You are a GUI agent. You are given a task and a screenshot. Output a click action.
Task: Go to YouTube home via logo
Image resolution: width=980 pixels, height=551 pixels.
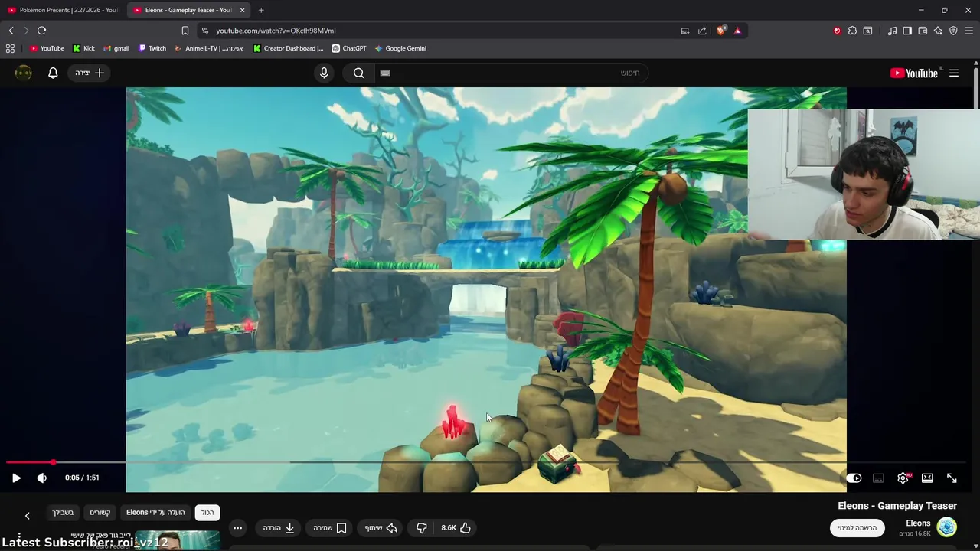pos(915,73)
